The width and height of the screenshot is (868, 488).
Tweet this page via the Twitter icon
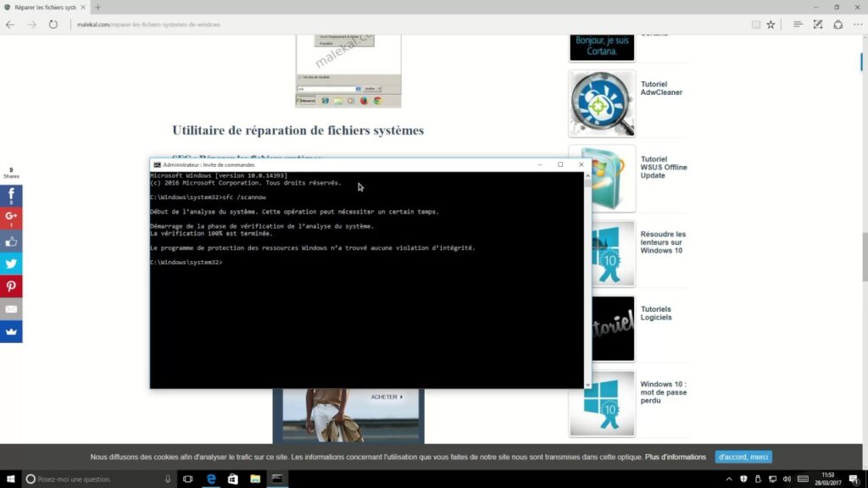[x=11, y=263]
